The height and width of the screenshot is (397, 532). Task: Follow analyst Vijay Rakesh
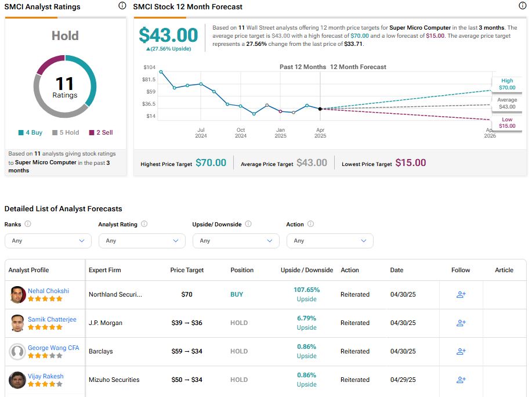(461, 380)
